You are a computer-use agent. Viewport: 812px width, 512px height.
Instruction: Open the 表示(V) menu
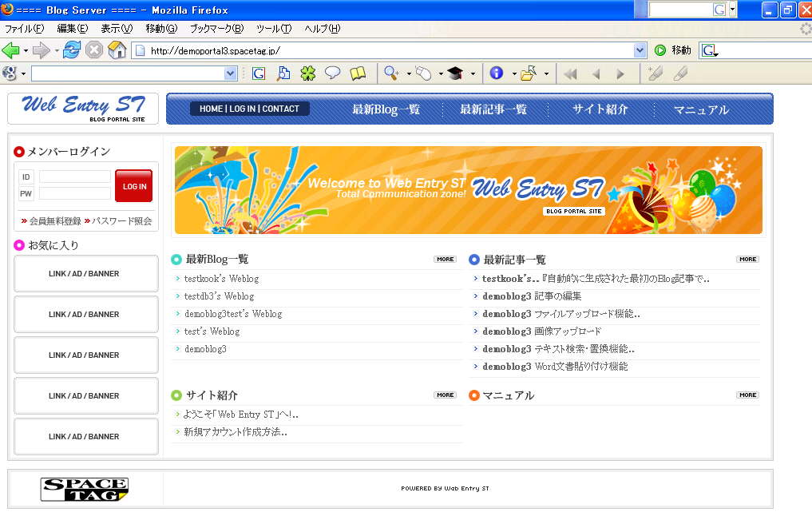pos(117,29)
